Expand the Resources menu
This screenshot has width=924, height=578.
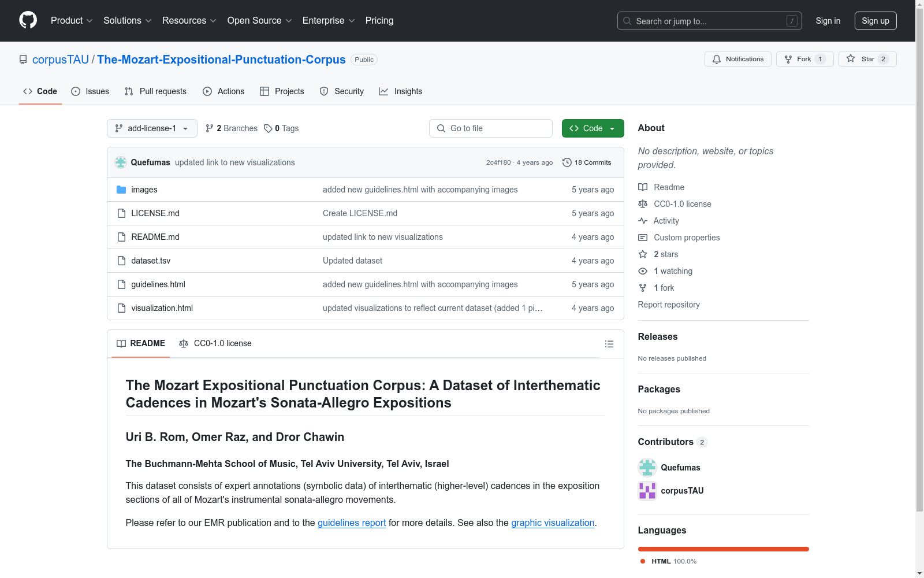[189, 21]
